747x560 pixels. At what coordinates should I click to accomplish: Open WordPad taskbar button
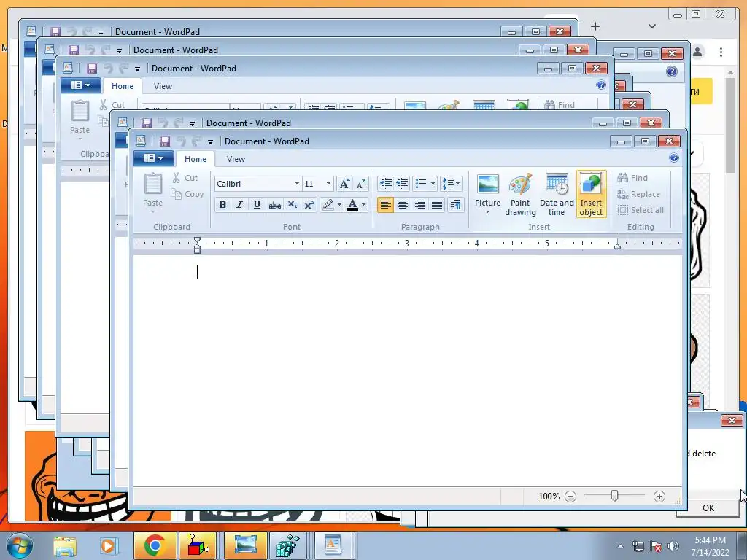tap(332, 545)
